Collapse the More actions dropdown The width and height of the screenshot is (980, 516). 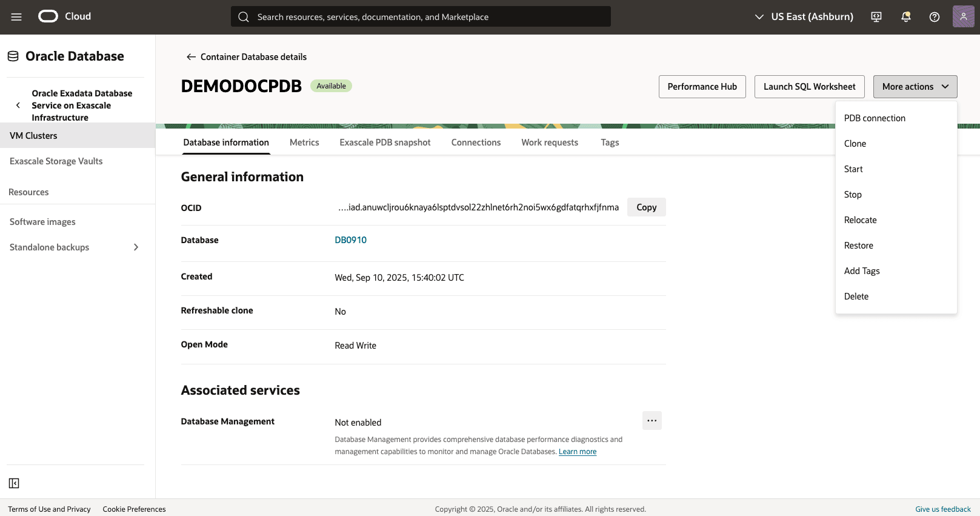[915, 87]
